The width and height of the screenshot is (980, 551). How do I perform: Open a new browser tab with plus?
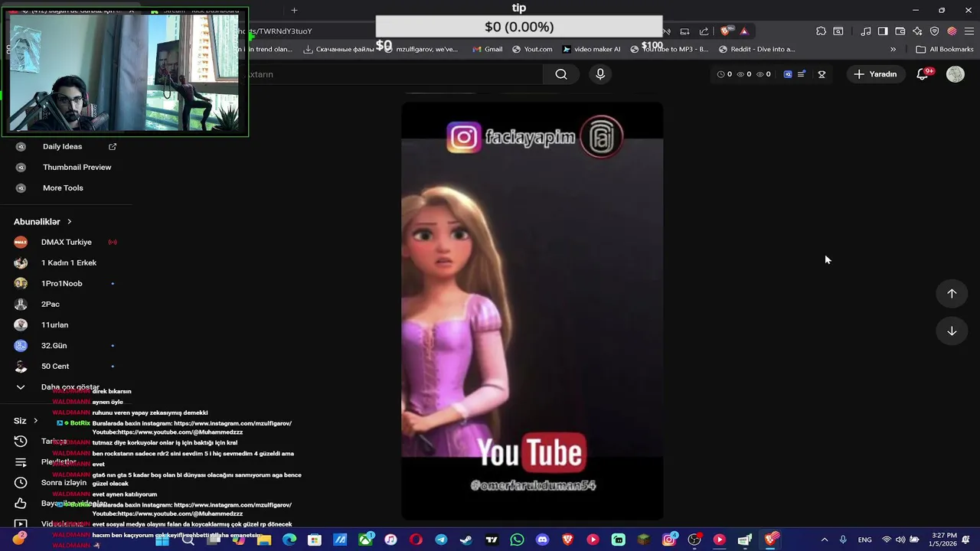294,10
